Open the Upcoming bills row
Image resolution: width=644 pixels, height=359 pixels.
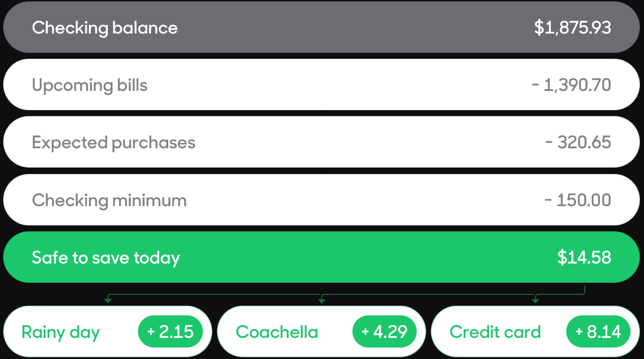(x=322, y=85)
